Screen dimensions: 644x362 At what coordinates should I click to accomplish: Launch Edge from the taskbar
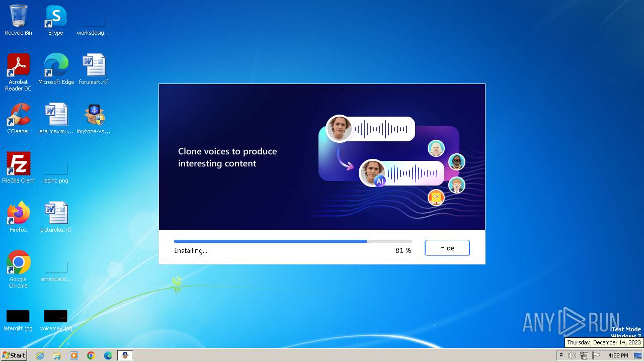[x=108, y=355]
